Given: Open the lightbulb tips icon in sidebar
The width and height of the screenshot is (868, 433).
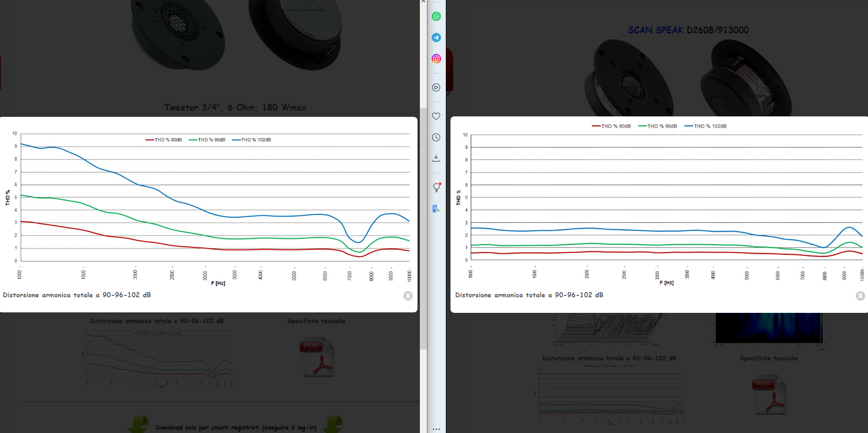Looking at the screenshot, I should click(x=437, y=187).
